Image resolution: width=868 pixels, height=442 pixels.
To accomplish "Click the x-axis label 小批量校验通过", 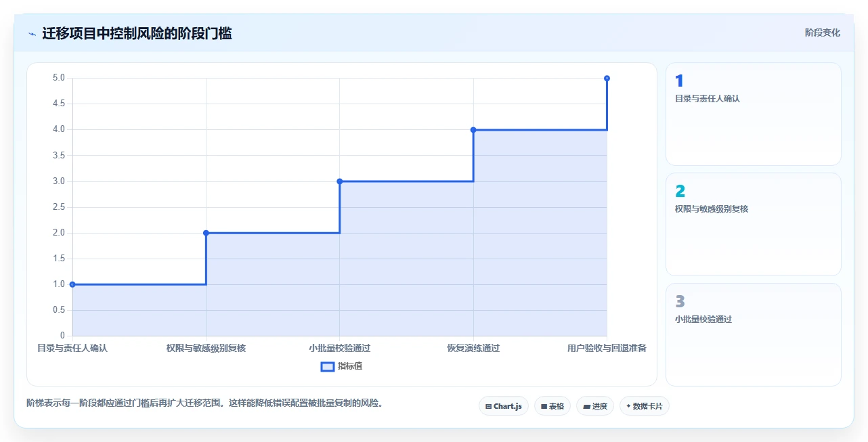I will [340, 348].
